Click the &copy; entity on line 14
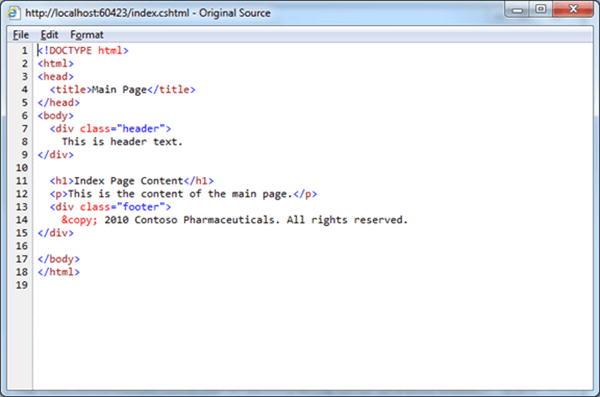This screenshot has width=600, height=397. (x=80, y=220)
